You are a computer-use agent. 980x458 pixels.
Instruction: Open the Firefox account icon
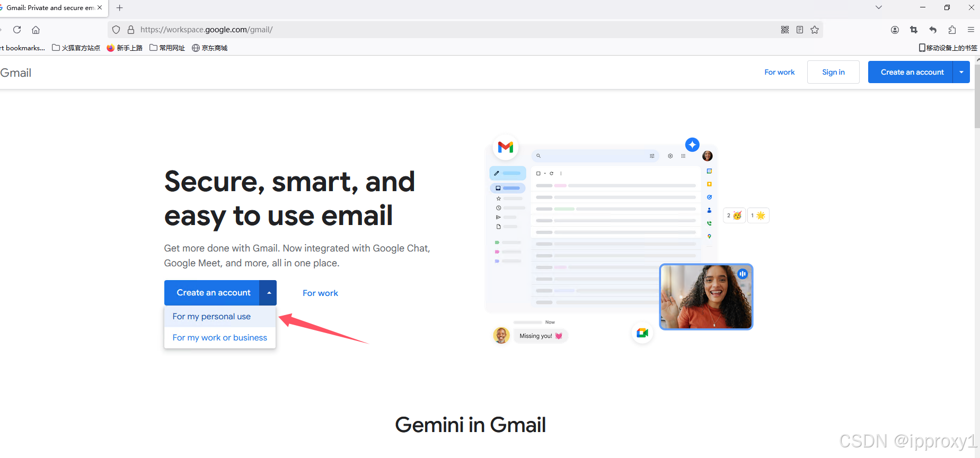tap(895, 30)
